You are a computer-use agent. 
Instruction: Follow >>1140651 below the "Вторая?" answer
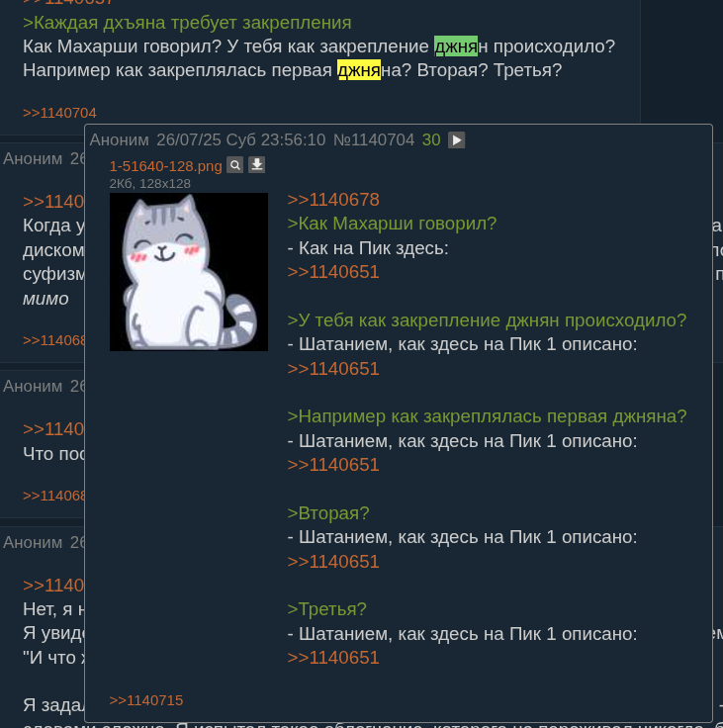(333, 561)
